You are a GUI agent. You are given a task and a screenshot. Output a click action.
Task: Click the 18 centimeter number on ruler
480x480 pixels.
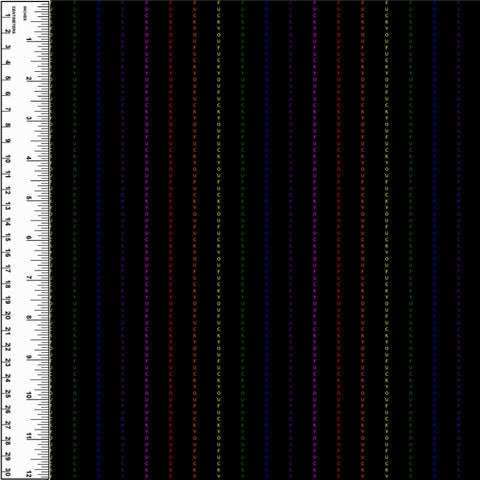click(7, 285)
